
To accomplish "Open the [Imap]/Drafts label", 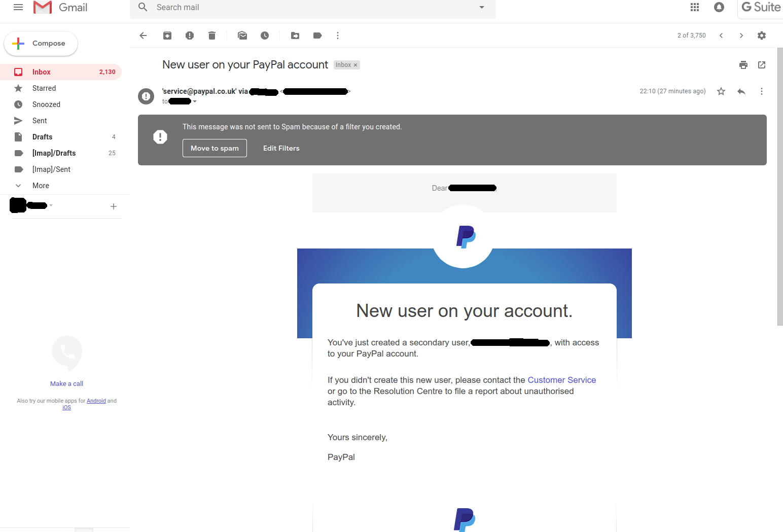I will pos(61,153).
